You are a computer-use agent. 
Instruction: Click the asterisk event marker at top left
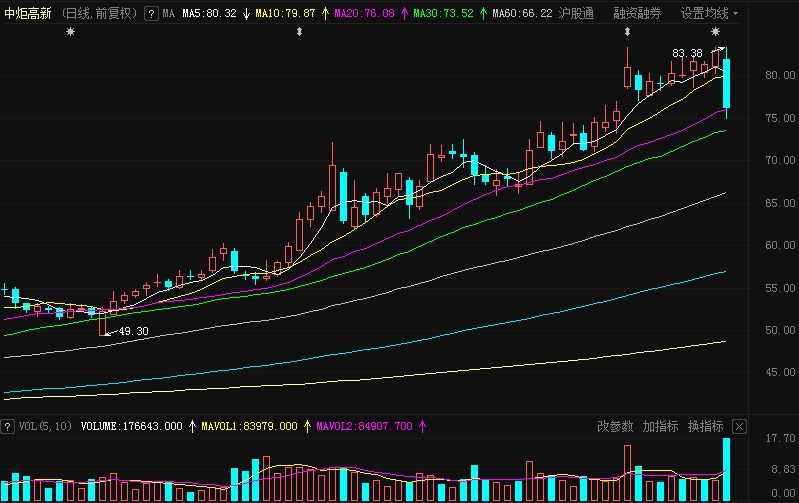pos(70,33)
